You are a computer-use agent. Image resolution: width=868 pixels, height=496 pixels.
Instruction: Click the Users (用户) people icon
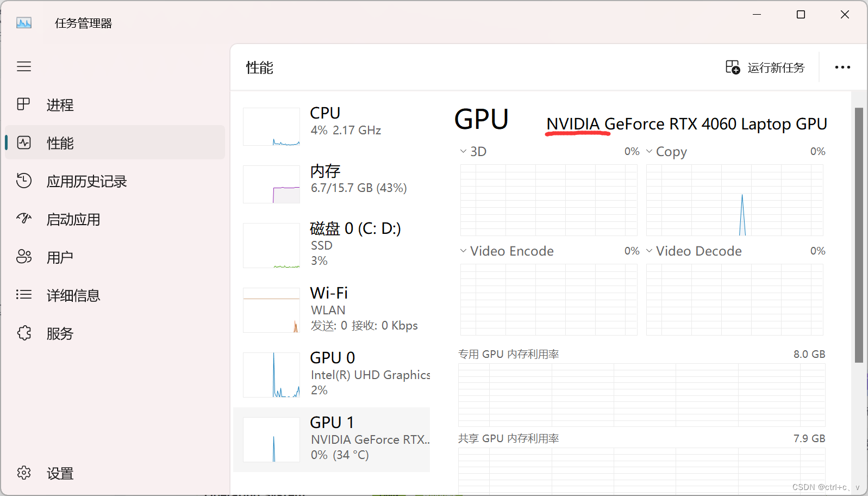(x=24, y=257)
